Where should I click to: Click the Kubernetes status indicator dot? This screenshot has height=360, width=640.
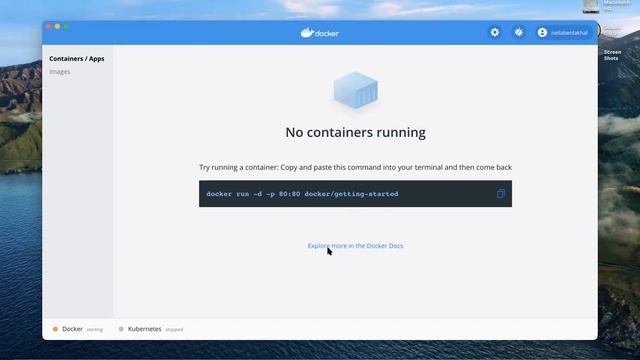[121, 329]
